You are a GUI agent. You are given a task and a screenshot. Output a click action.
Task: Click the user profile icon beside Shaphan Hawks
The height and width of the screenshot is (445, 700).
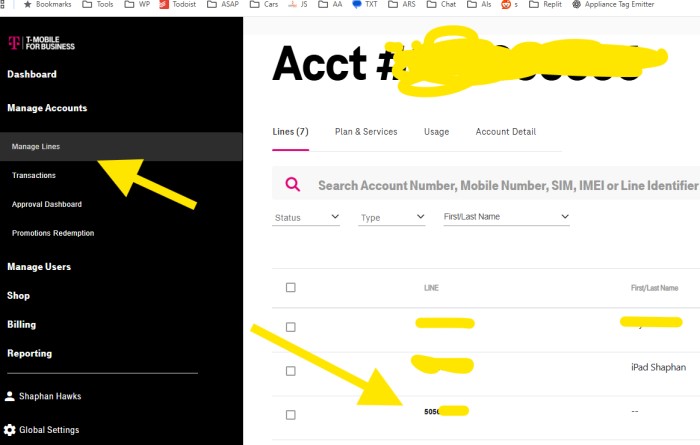click(9, 396)
